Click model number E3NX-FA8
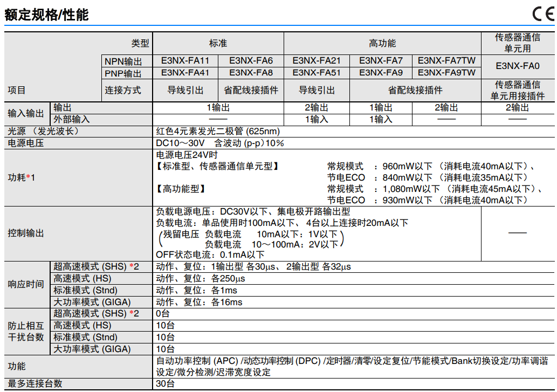557x392 pixels. pos(251,73)
